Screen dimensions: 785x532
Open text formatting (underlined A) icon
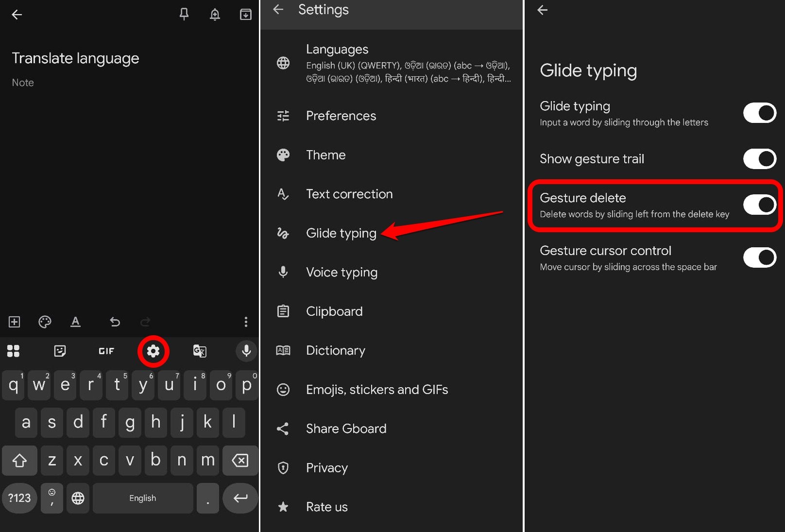(75, 322)
